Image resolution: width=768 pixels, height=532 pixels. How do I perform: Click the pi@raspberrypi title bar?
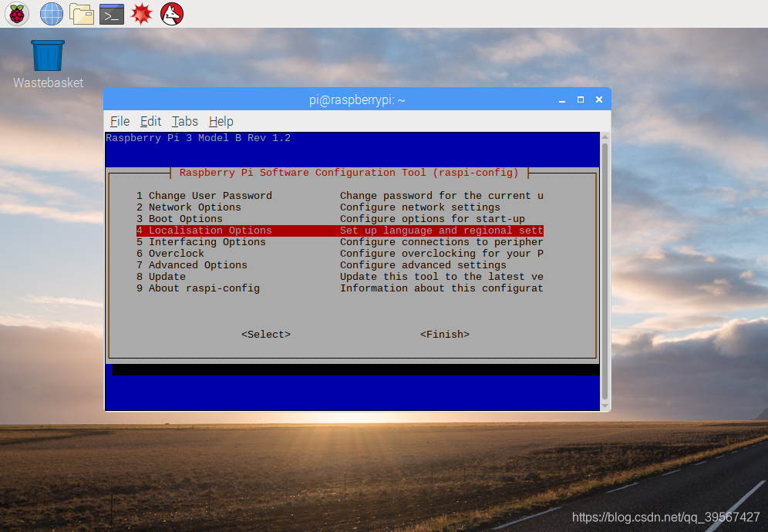coord(357,100)
